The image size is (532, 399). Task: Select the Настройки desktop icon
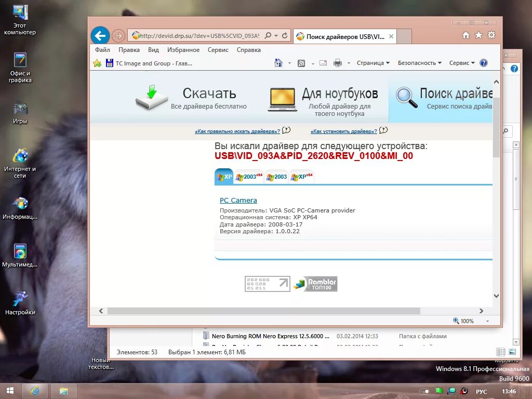pos(20,303)
